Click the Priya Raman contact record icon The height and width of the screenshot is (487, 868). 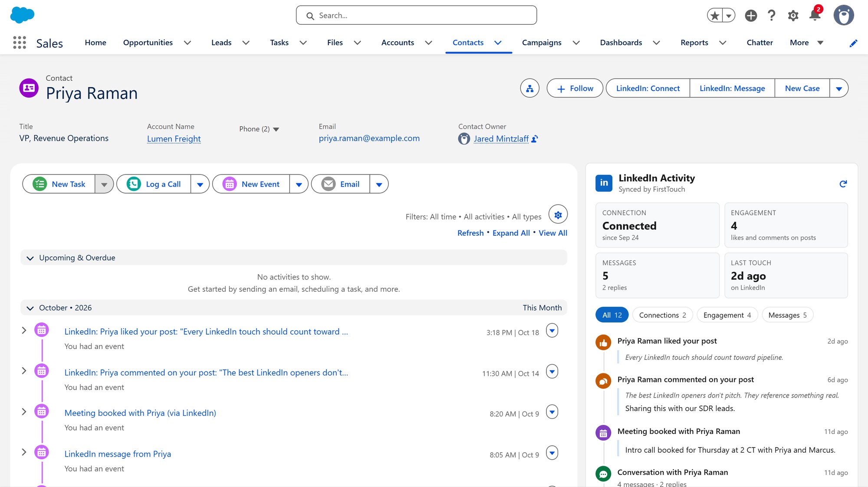coord(29,88)
